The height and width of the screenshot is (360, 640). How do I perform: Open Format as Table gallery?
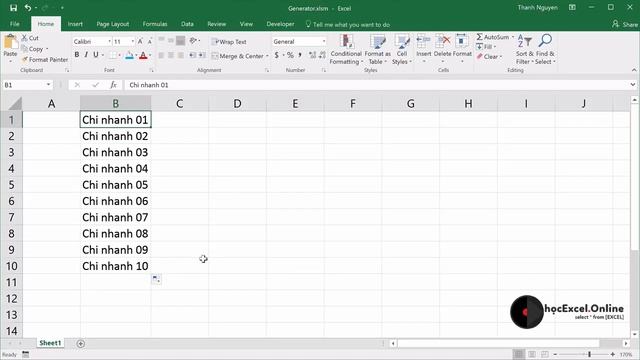[377, 49]
